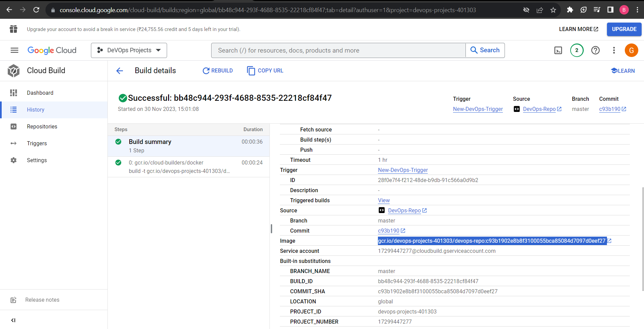
Task: Open Release notes in the sidebar
Action: pos(54,300)
